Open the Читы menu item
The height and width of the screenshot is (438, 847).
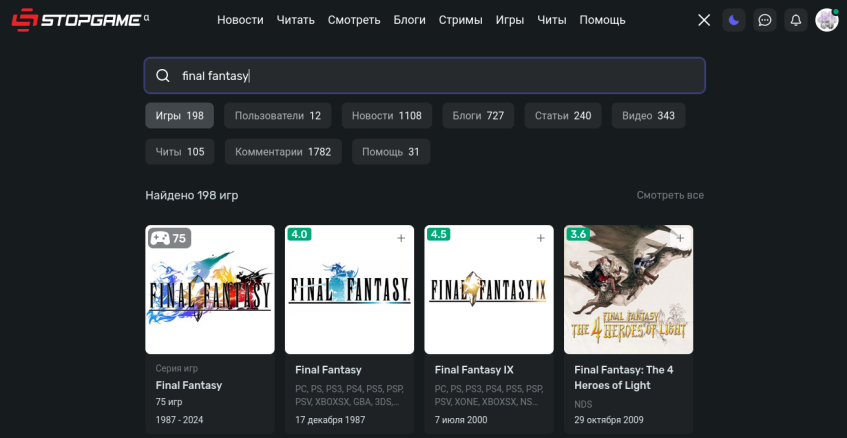(x=552, y=20)
